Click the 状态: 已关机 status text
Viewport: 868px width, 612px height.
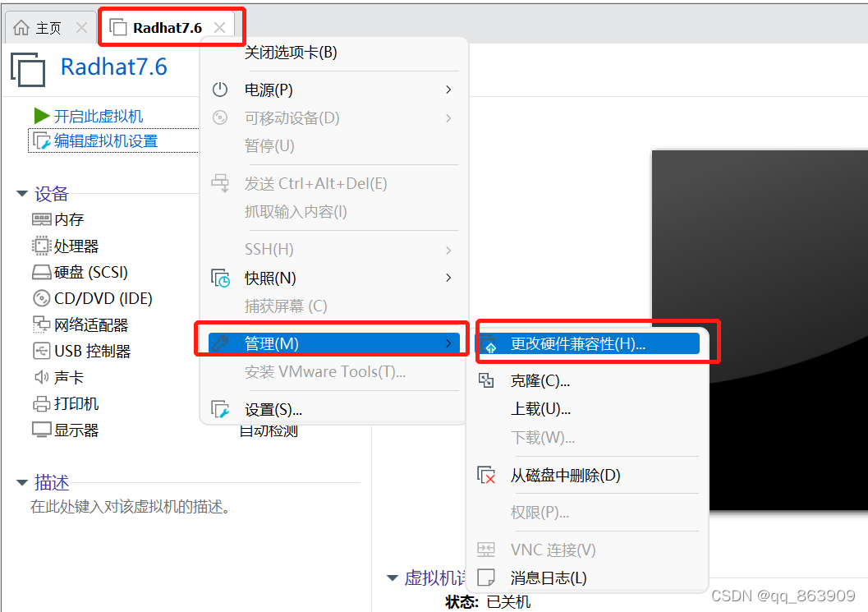point(488,602)
